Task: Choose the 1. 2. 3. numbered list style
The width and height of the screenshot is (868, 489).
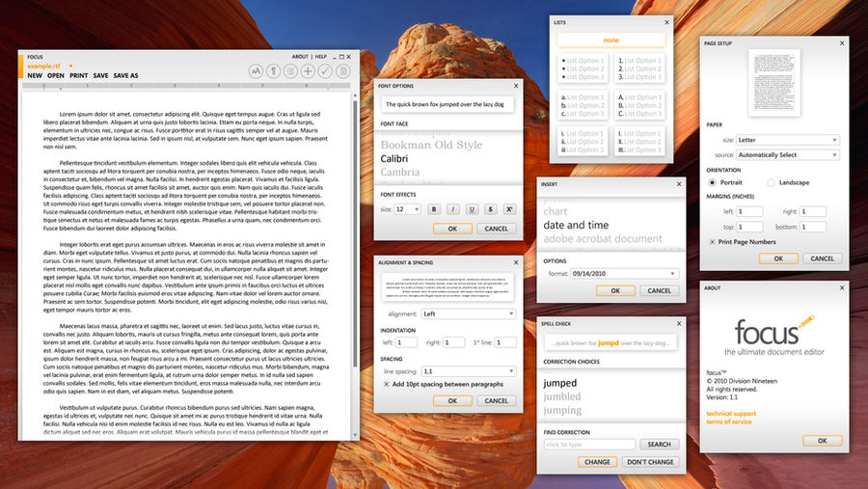Action: (640, 68)
